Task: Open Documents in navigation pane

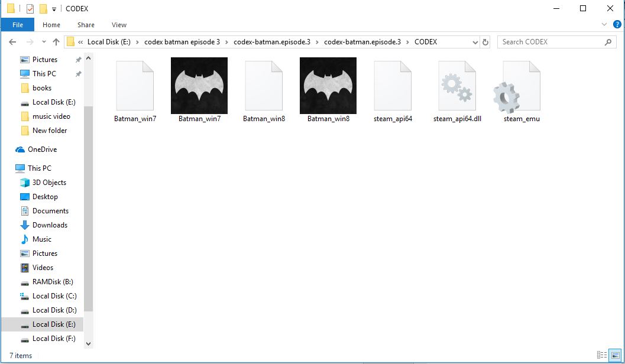Action: [x=50, y=211]
